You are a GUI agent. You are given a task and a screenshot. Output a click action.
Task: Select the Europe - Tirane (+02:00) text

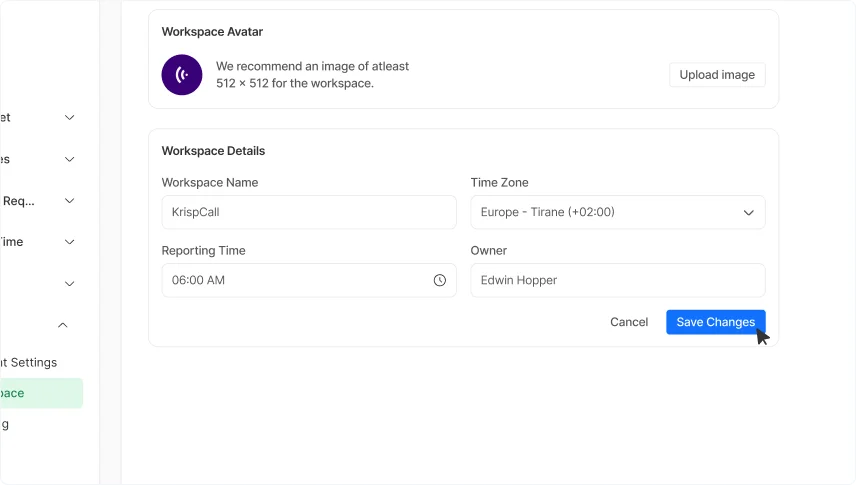[547, 213]
